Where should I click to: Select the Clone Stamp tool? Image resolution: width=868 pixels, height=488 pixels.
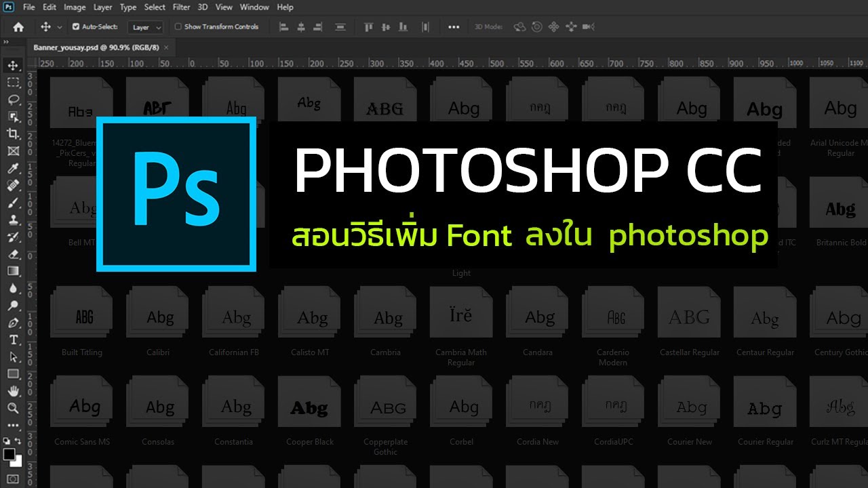13,220
